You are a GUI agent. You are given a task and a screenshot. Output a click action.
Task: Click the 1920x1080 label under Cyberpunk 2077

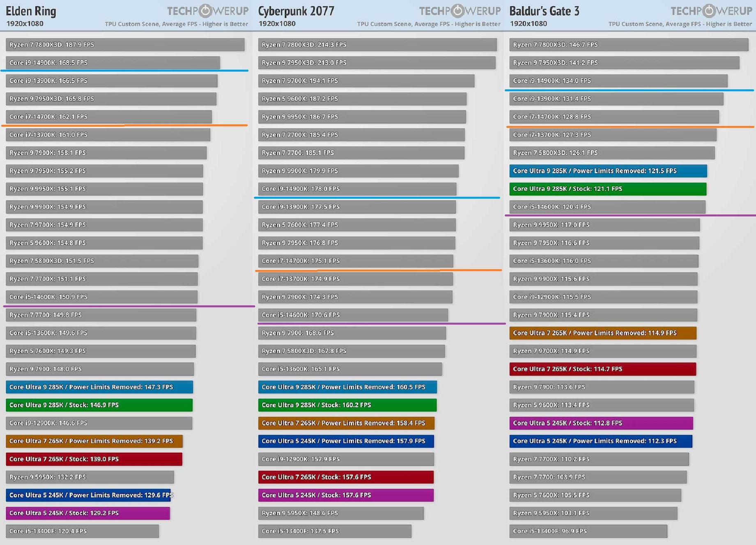(x=277, y=24)
